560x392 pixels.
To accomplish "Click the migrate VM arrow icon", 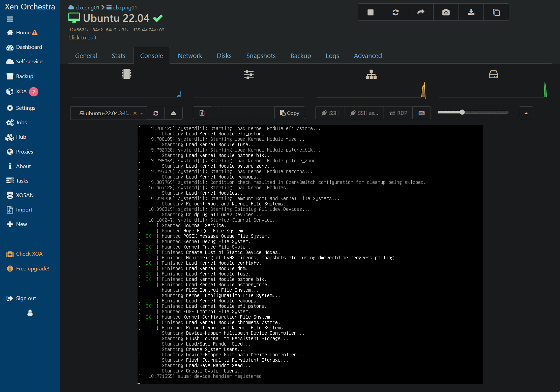I will click(420, 12).
